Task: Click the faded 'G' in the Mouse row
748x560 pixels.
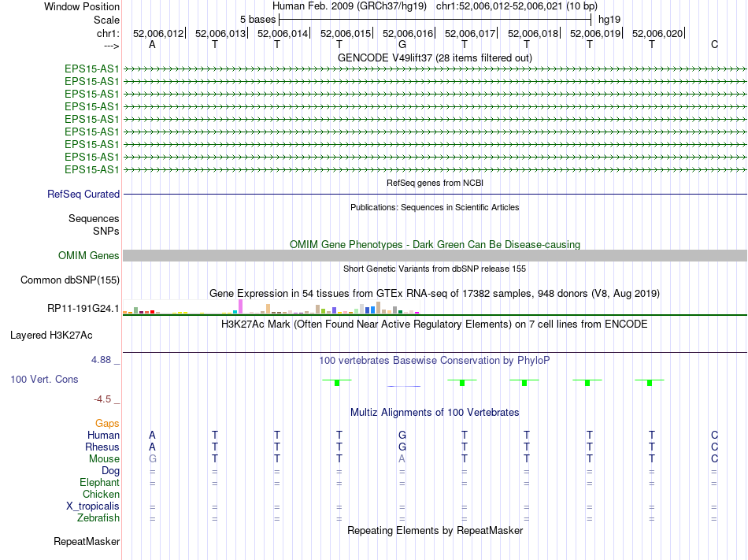Action: (x=152, y=459)
